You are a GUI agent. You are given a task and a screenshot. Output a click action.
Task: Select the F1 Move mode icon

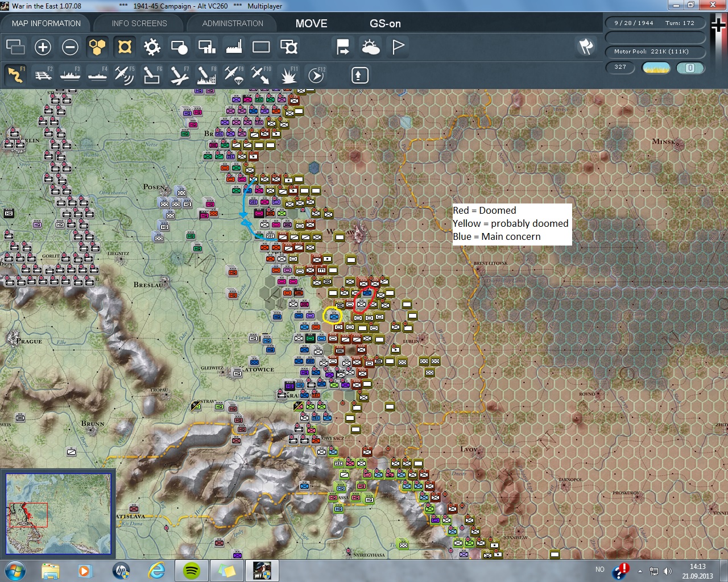coord(16,75)
